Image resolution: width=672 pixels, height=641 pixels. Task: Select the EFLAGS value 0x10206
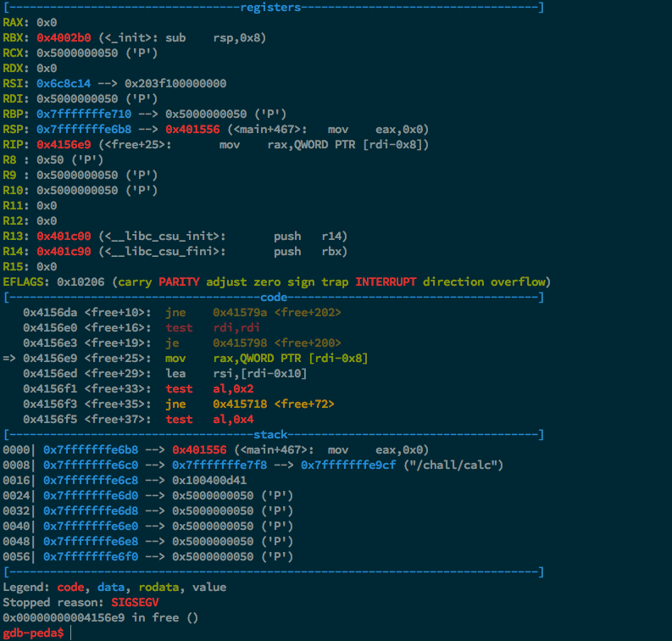81,281
